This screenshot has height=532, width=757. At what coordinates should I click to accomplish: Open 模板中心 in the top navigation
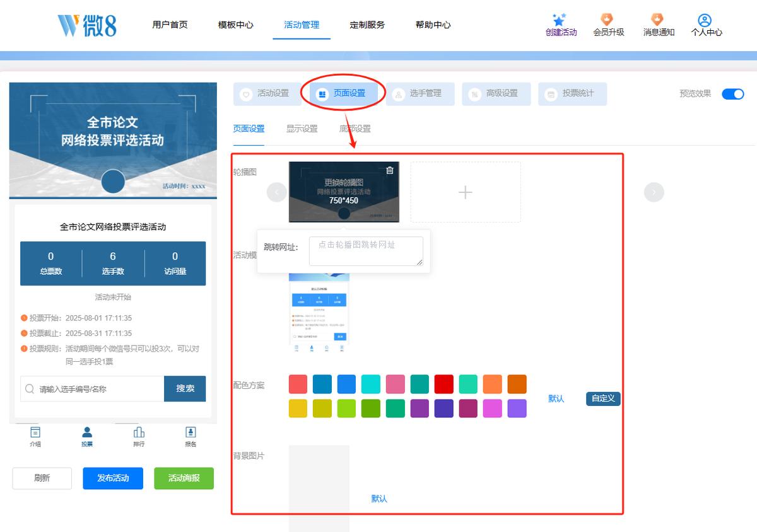(236, 25)
